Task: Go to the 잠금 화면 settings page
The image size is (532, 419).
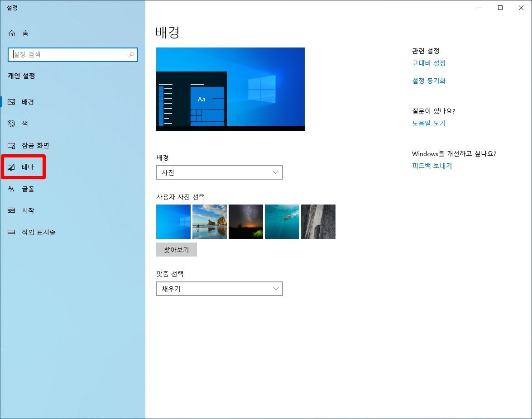Action: pos(72,145)
